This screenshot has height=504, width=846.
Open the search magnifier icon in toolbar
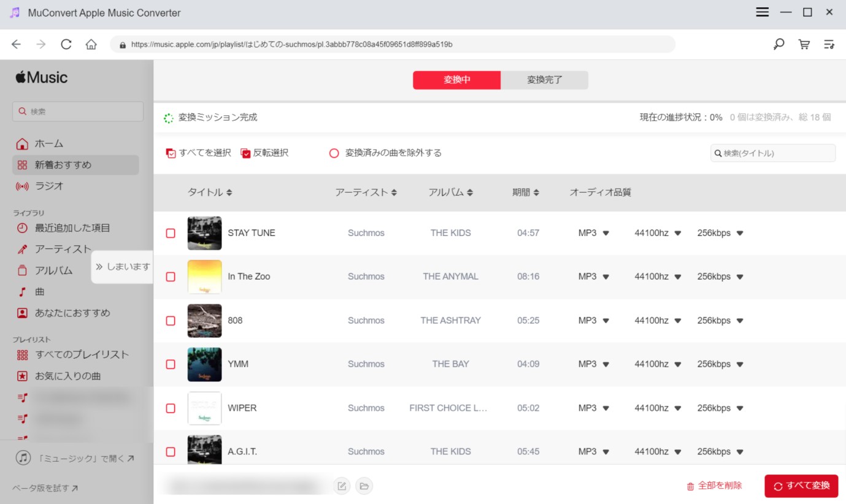tap(779, 44)
